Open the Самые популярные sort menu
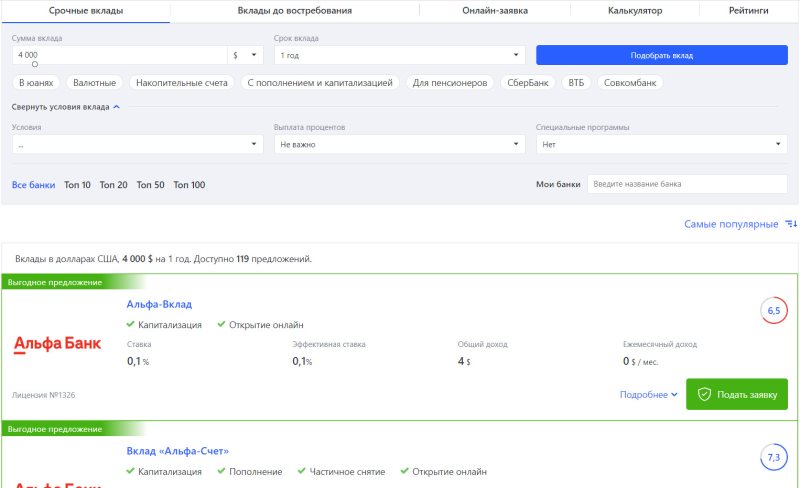 [x=731, y=224]
